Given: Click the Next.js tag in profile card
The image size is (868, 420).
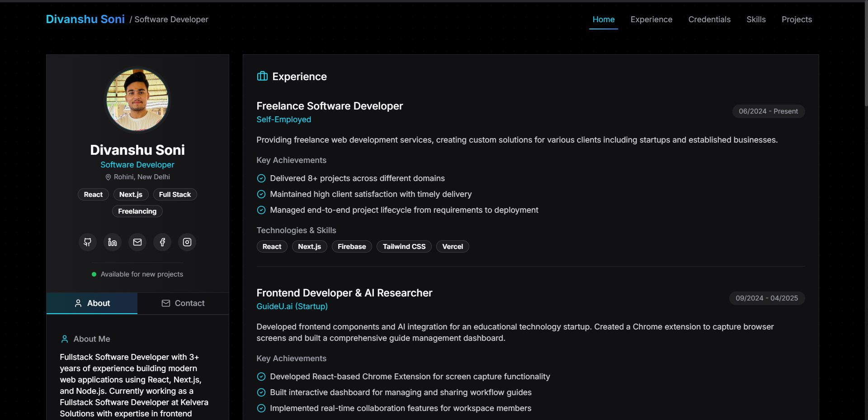Looking at the screenshot, I should pyautogui.click(x=131, y=195).
